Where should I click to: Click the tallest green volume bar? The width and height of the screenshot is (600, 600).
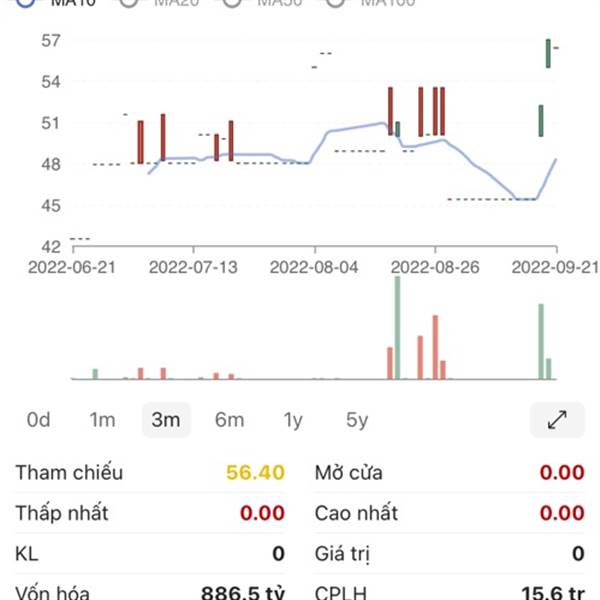397,328
